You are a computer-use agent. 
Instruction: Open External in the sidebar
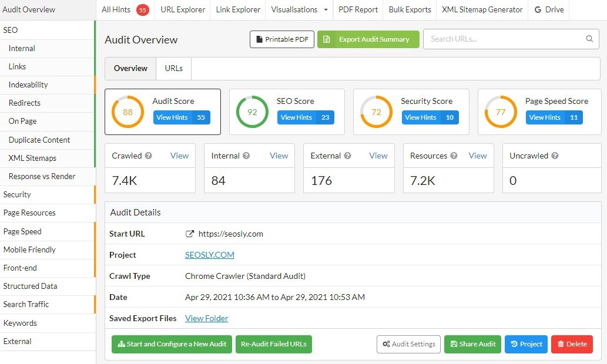tap(47, 341)
